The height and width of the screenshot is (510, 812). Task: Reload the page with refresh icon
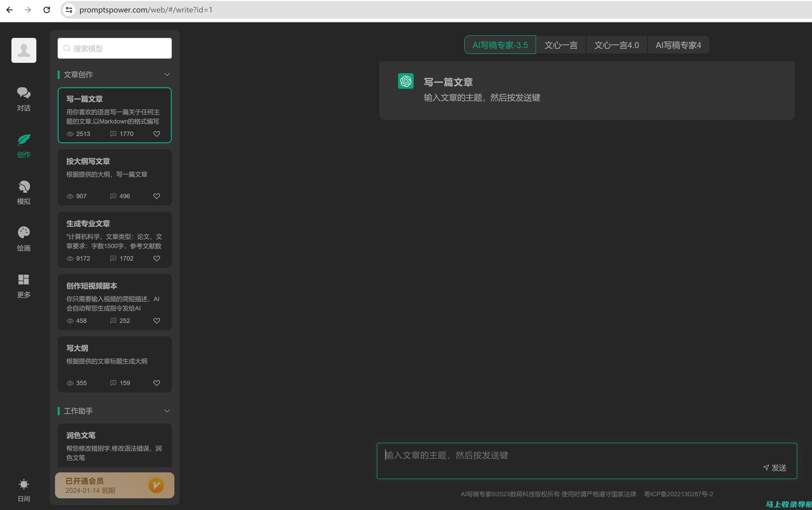pos(47,10)
